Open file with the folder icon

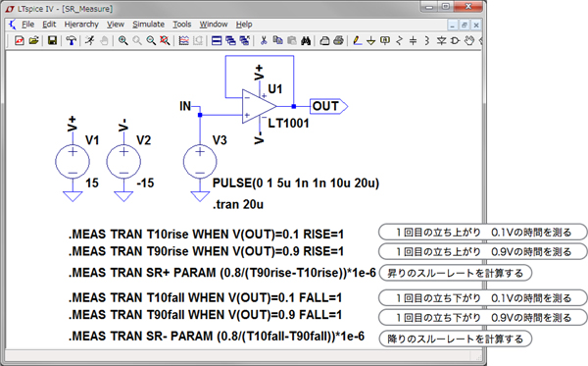point(33,40)
